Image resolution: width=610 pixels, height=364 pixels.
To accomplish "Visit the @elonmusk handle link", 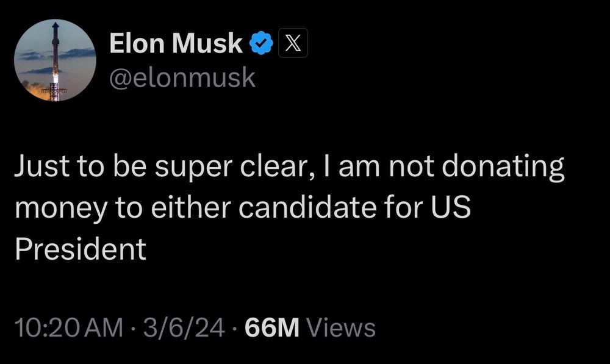I will [x=182, y=77].
